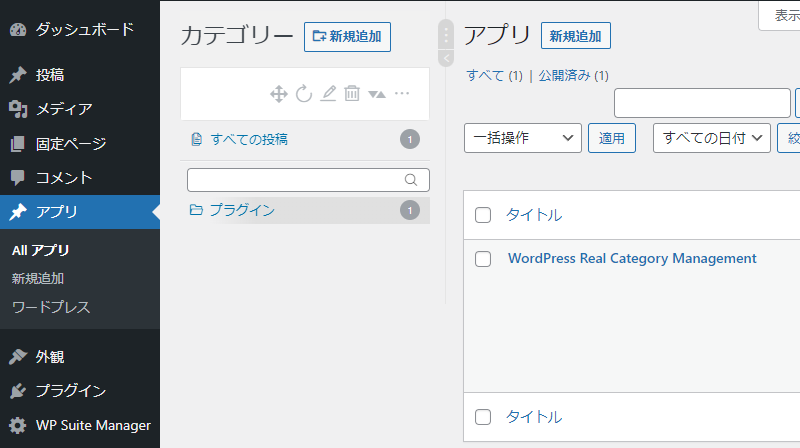Toggle select-all checkbox in table footer
Image resolution: width=800 pixels, height=448 pixels.
(x=483, y=417)
